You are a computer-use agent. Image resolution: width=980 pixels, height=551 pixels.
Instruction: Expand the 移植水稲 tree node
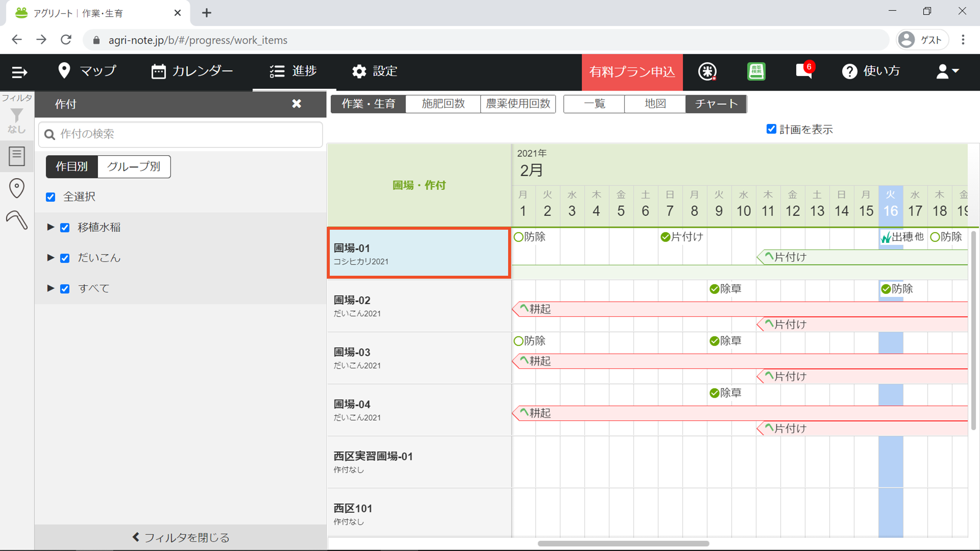[x=50, y=227]
